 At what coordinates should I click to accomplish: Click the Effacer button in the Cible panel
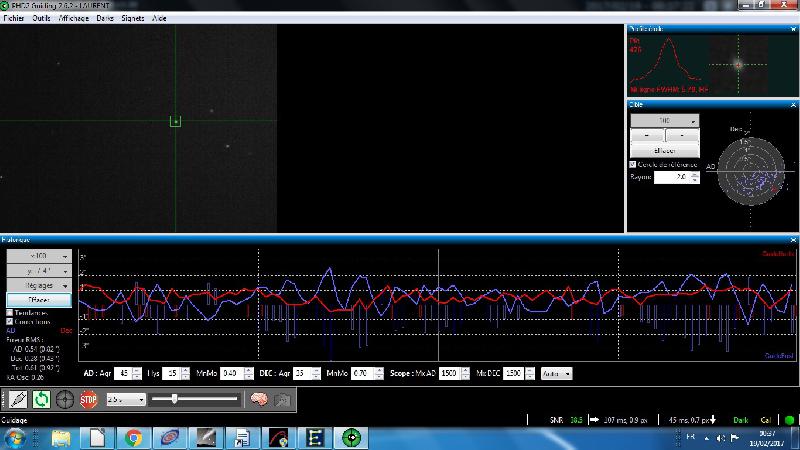pos(665,151)
